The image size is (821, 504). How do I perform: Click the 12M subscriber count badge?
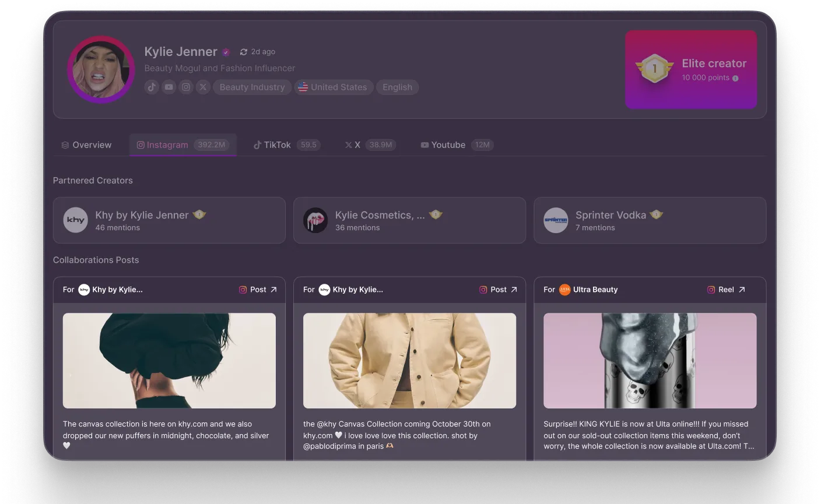(482, 145)
